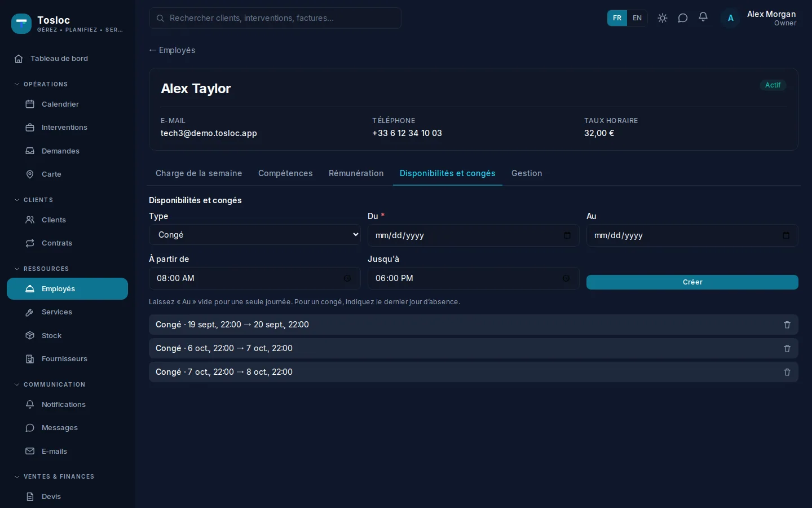
Task: Select Employés in the sidebar
Action: pos(67,289)
